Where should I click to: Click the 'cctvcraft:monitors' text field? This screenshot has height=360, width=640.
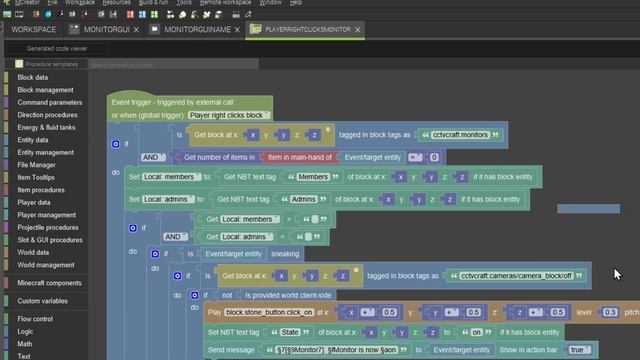460,135
